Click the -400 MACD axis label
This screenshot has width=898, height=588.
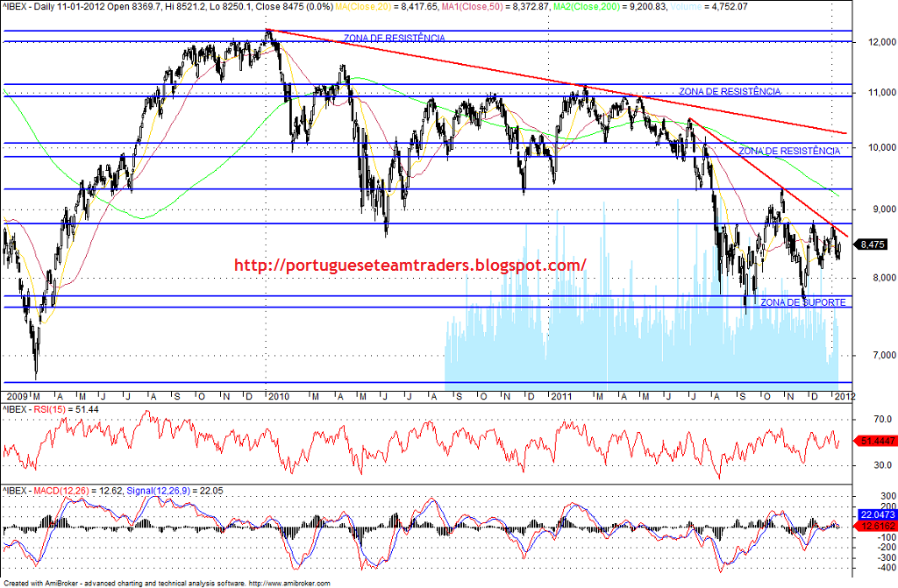point(887,568)
